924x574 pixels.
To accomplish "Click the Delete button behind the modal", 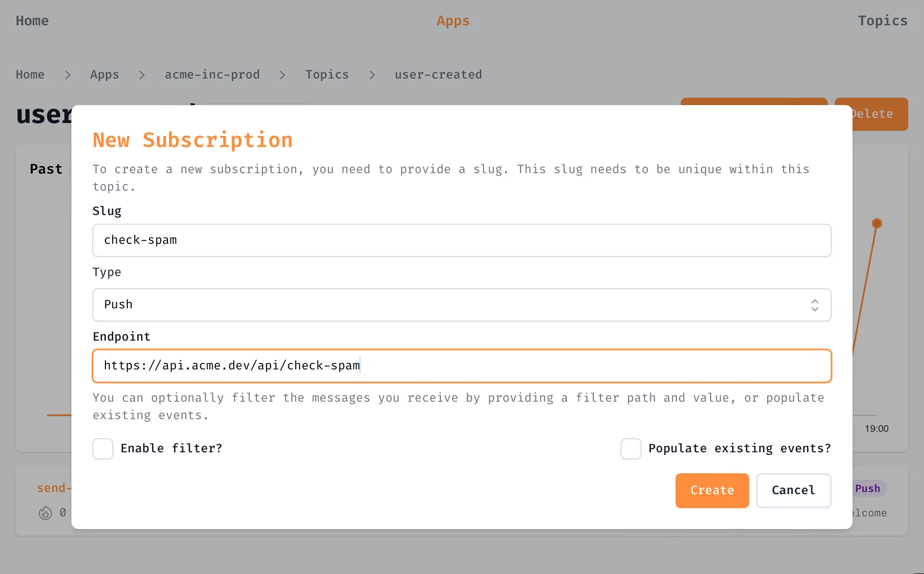I will (871, 114).
